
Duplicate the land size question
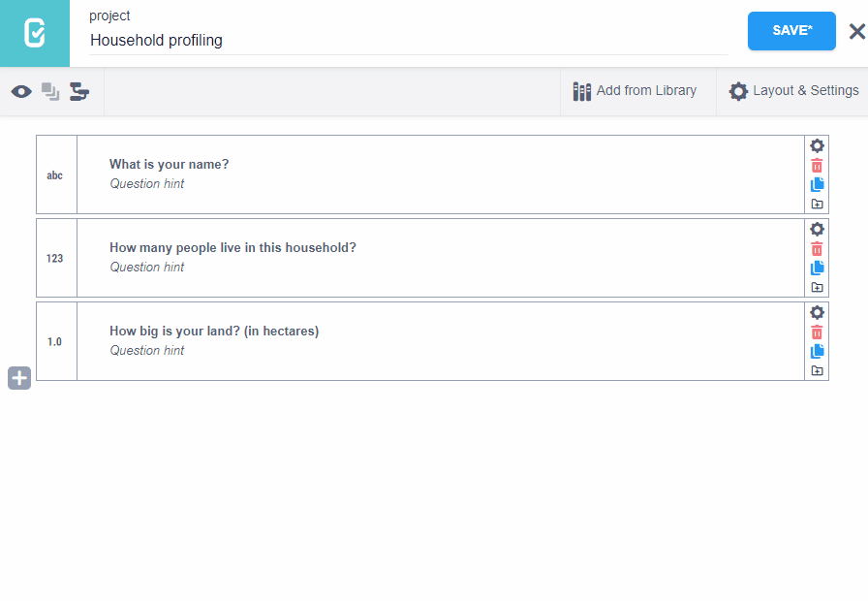click(817, 351)
